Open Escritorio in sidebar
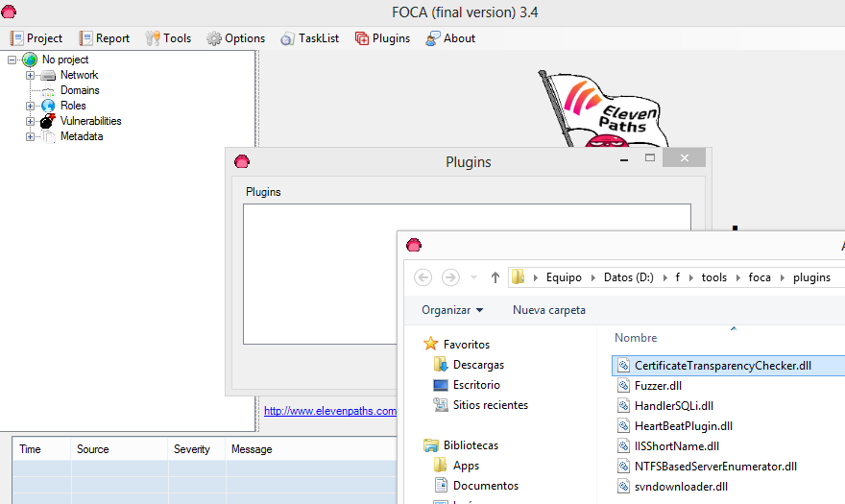This screenshot has height=504, width=845. click(476, 385)
